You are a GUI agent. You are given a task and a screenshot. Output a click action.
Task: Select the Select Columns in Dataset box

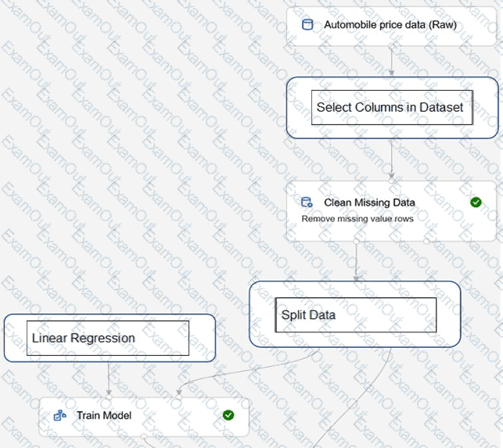pos(391,108)
